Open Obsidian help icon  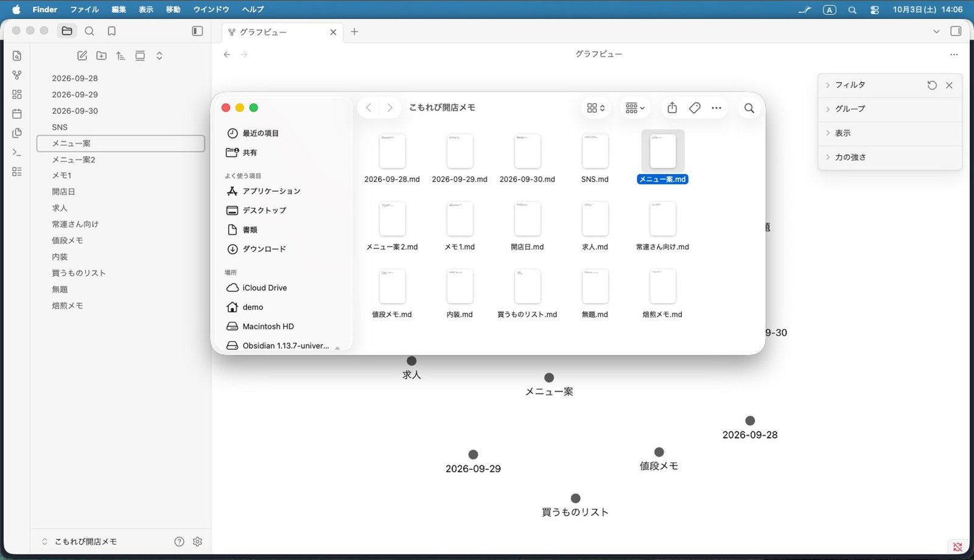(x=179, y=542)
